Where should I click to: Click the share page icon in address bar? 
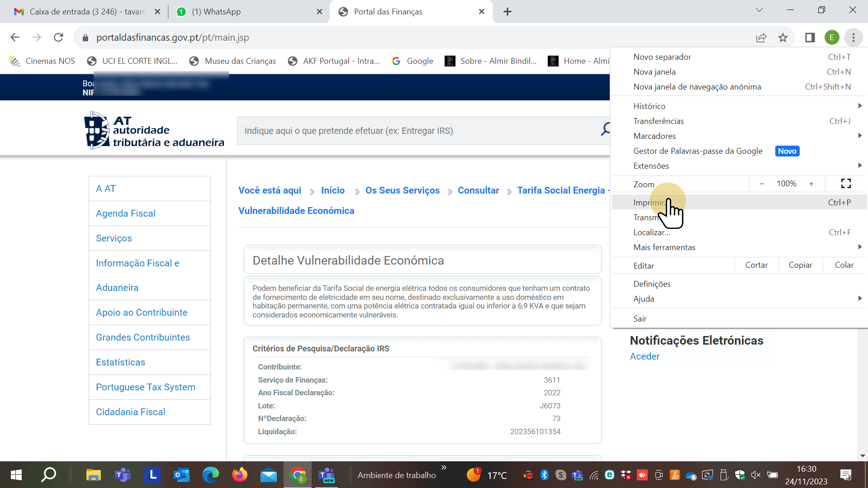761,38
